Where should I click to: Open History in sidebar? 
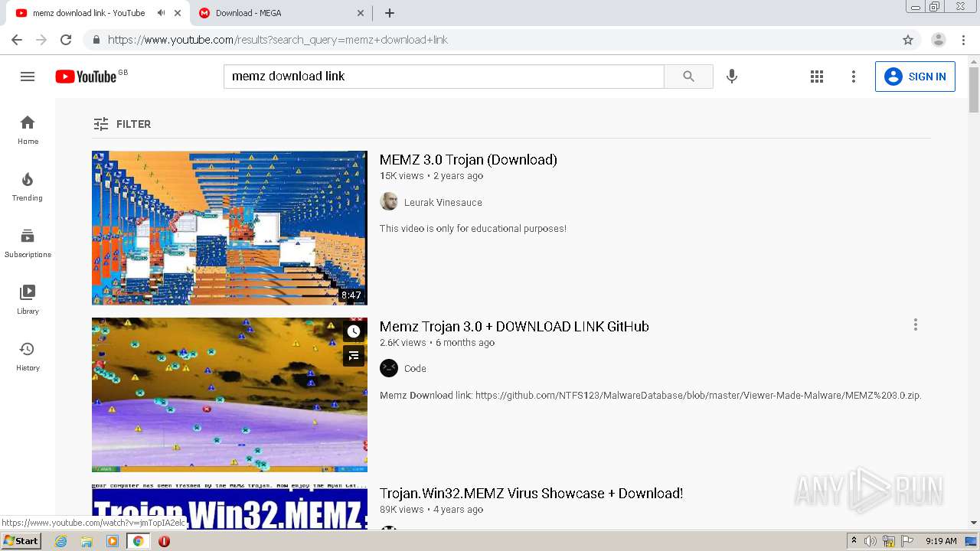[28, 357]
